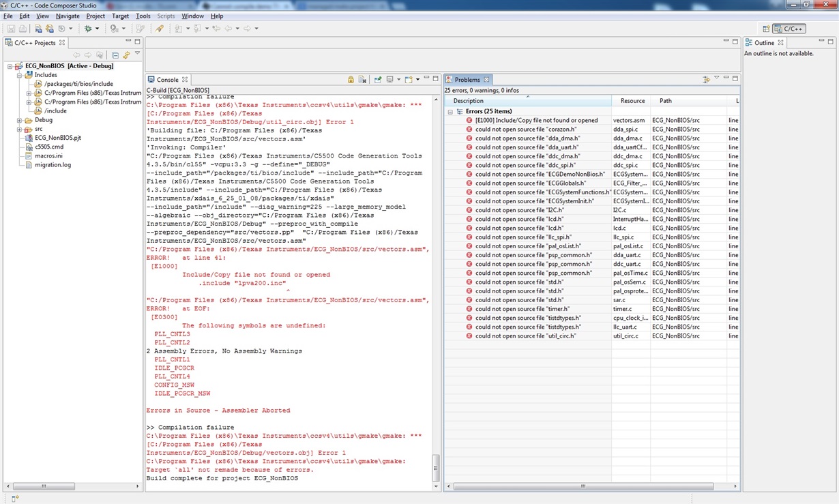Click Last Edit Location arrow icon
The height and width of the screenshot is (504, 839).
click(216, 29)
